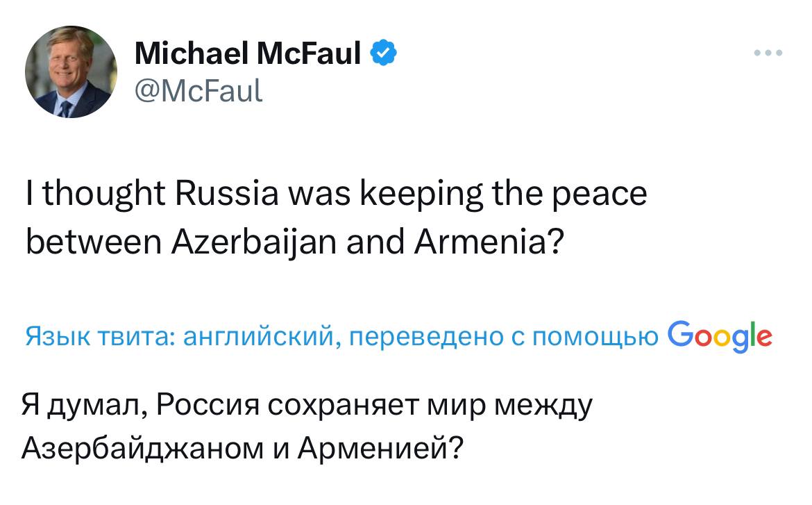Click the Google logo

pyautogui.click(x=719, y=336)
